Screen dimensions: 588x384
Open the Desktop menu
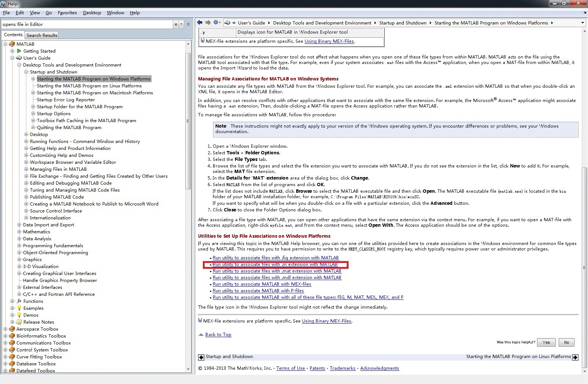[92, 12]
